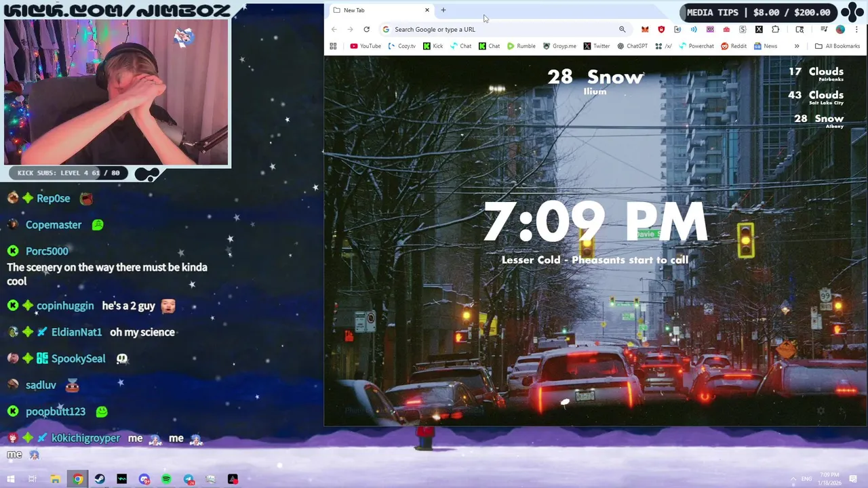Open the Windows Start menu
Screen dimensions: 868x488
(x=11, y=479)
